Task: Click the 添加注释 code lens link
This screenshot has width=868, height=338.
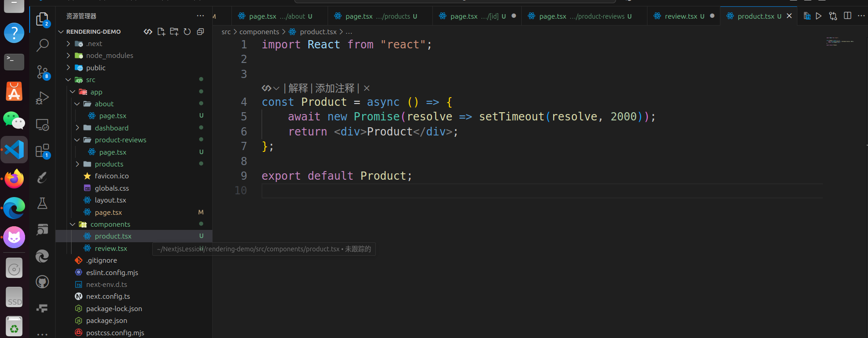Action: (335, 88)
